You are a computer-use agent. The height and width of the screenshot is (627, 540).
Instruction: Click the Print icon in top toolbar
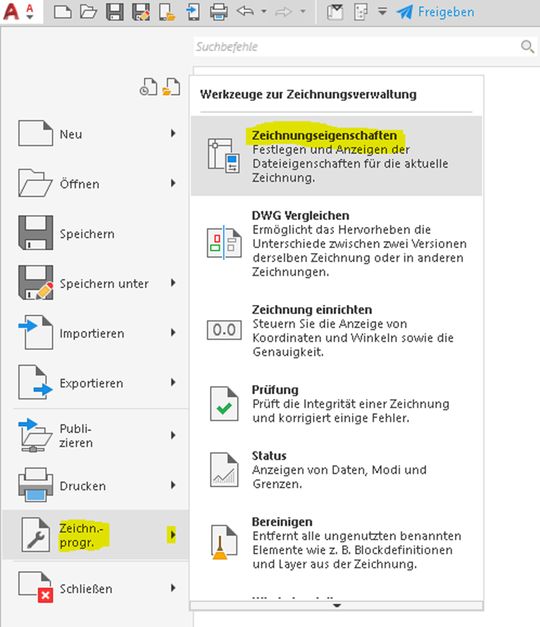(219, 12)
